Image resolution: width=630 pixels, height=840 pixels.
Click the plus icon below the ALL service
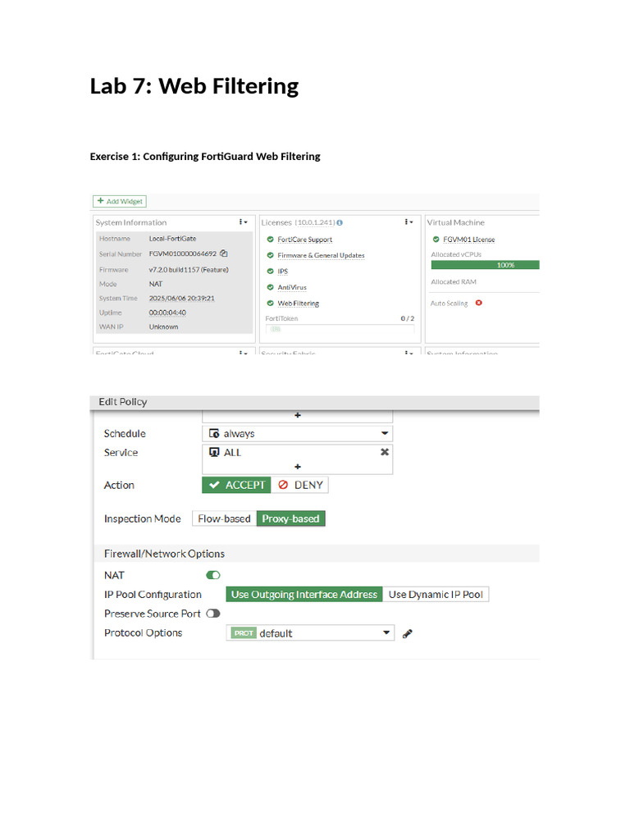tap(297, 466)
